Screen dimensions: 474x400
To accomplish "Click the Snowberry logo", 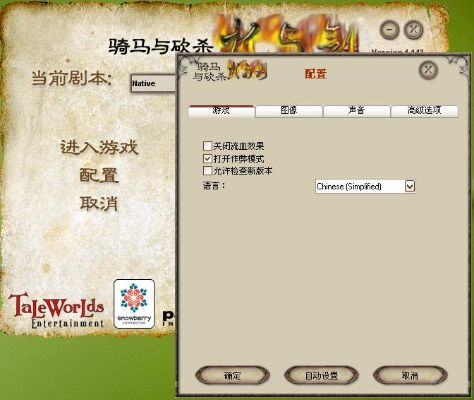I will coord(134,304).
